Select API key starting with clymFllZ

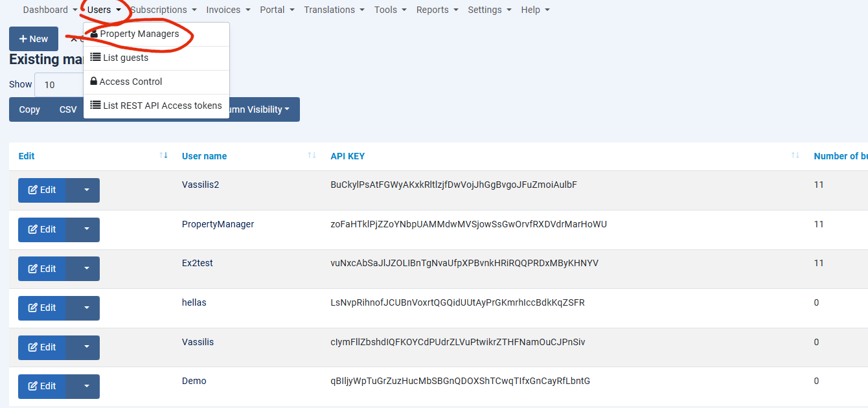[x=457, y=342]
